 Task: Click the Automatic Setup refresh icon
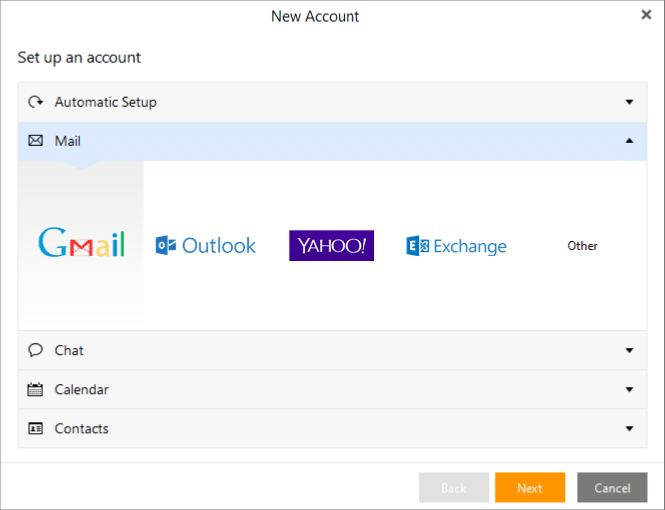(35, 102)
